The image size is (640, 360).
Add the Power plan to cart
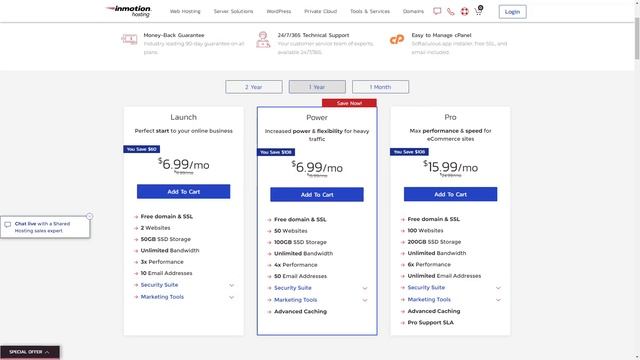tap(317, 195)
